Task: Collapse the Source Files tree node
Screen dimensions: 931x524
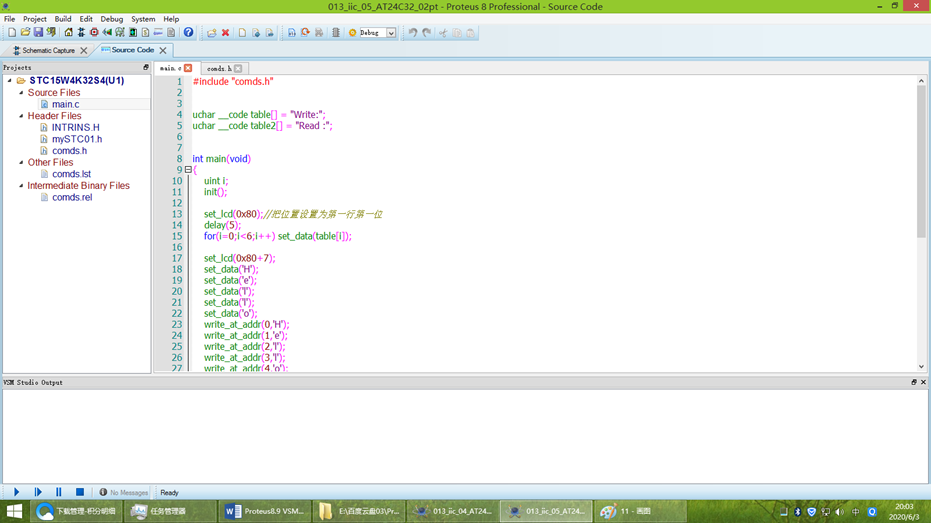Action: pos(21,93)
